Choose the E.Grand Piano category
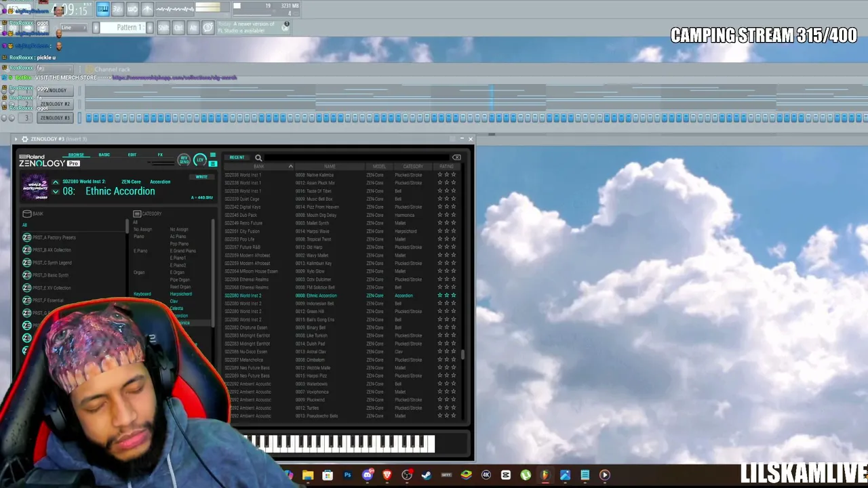Viewport: 868px width, 488px height. pos(182,251)
